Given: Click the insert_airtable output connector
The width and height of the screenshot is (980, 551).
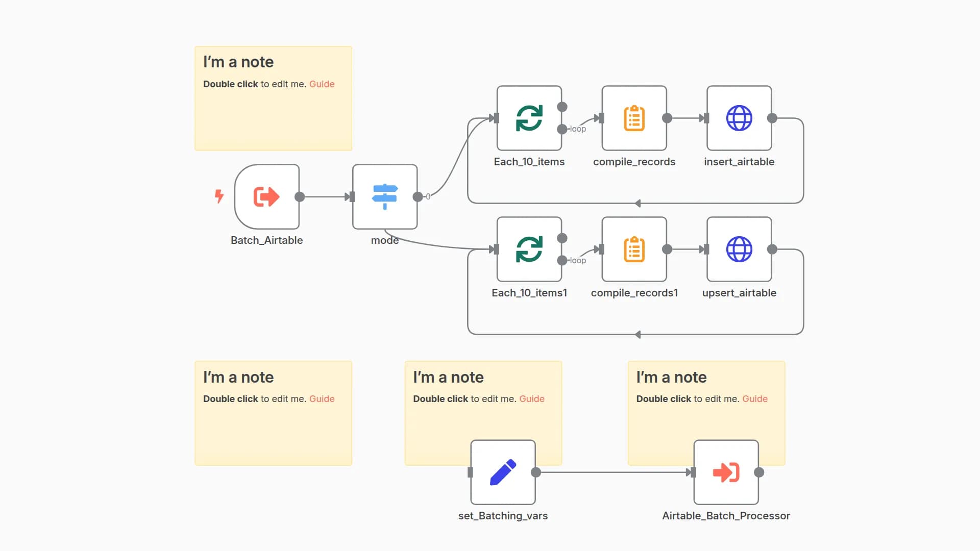Looking at the screenshot, I should coord(772,118).
